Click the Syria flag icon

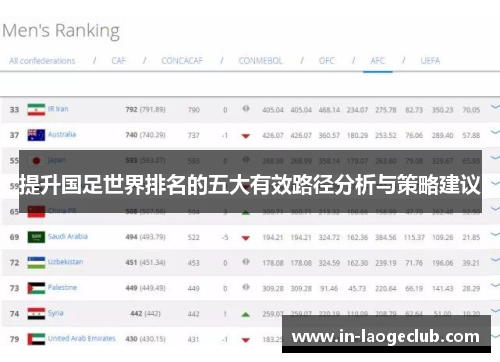36,313
